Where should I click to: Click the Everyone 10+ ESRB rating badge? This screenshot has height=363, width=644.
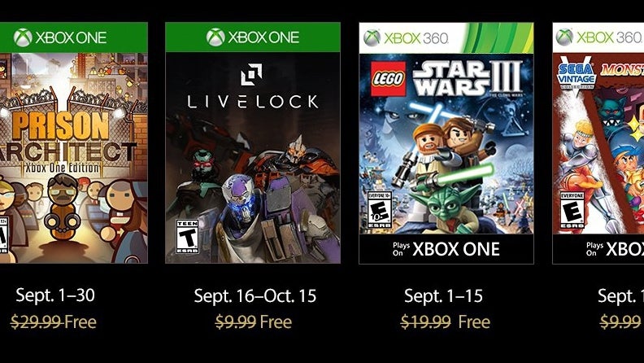[379, 210]
